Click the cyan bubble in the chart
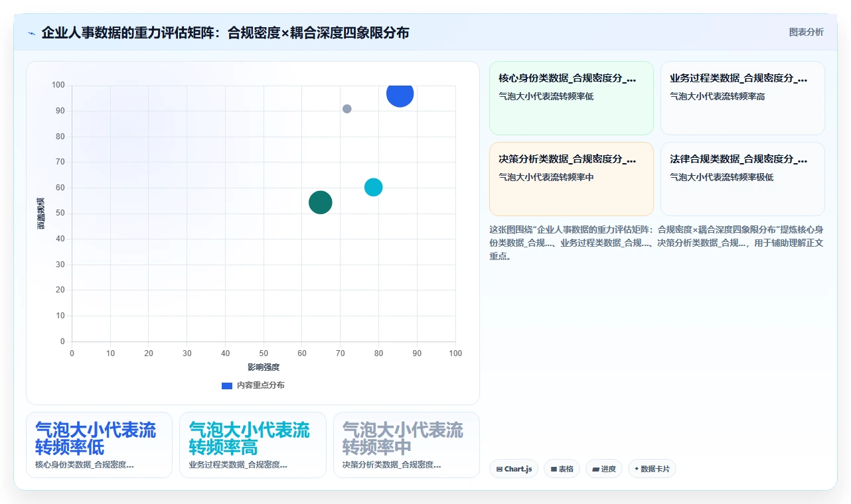851x504 pixels. coord(374,188)
